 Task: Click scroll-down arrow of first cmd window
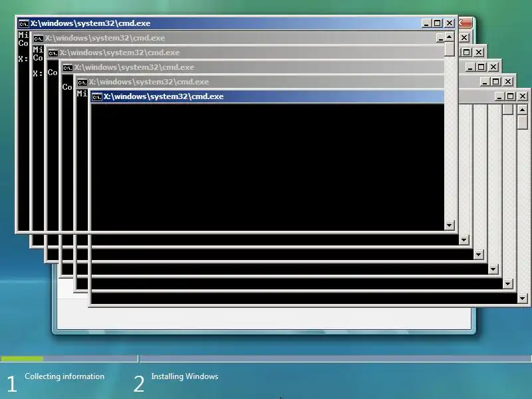pyautogui.click(x=450, y=225)
